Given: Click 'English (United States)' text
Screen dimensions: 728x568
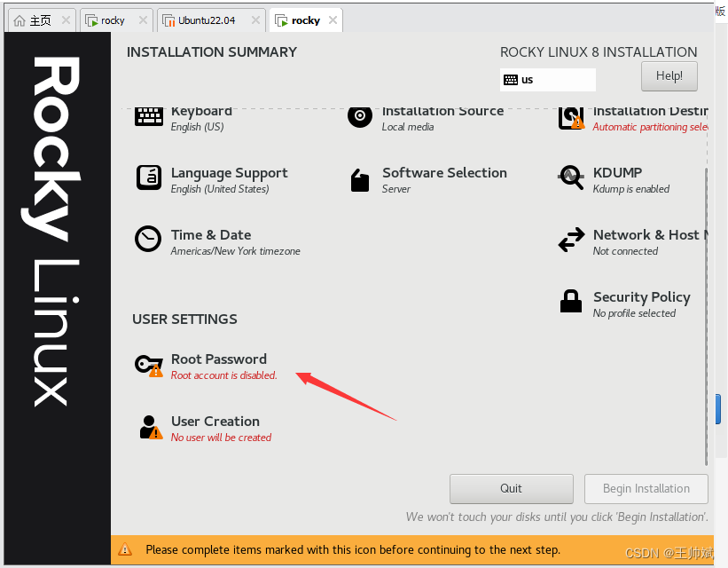Looking at the screenshot, I should 220,189.
